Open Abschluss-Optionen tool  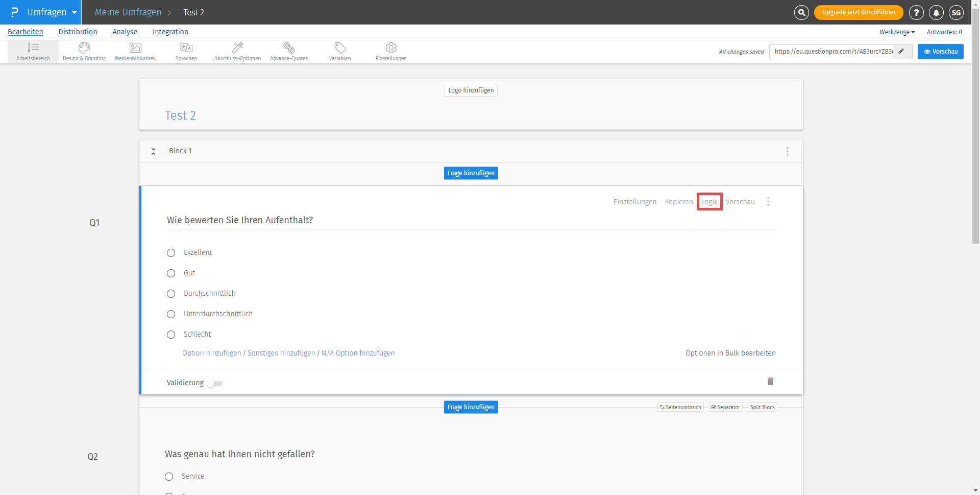click(x=237, y=52)
